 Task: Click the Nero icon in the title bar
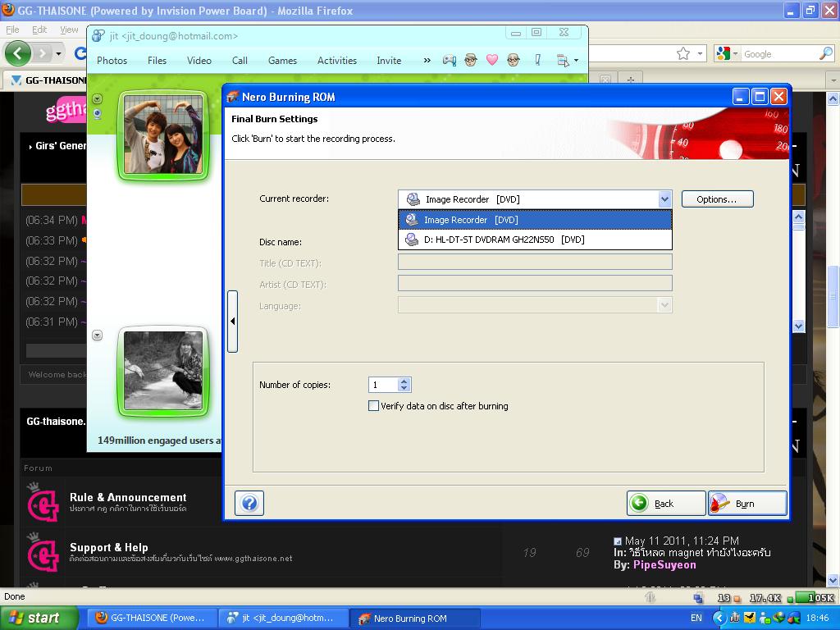coord(232,97)
